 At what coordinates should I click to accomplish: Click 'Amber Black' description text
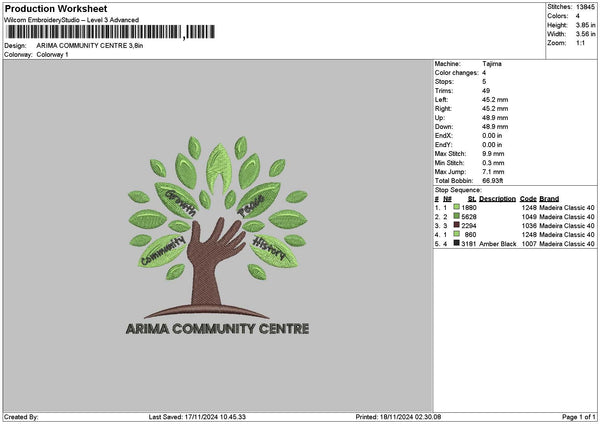click(497, 244)
